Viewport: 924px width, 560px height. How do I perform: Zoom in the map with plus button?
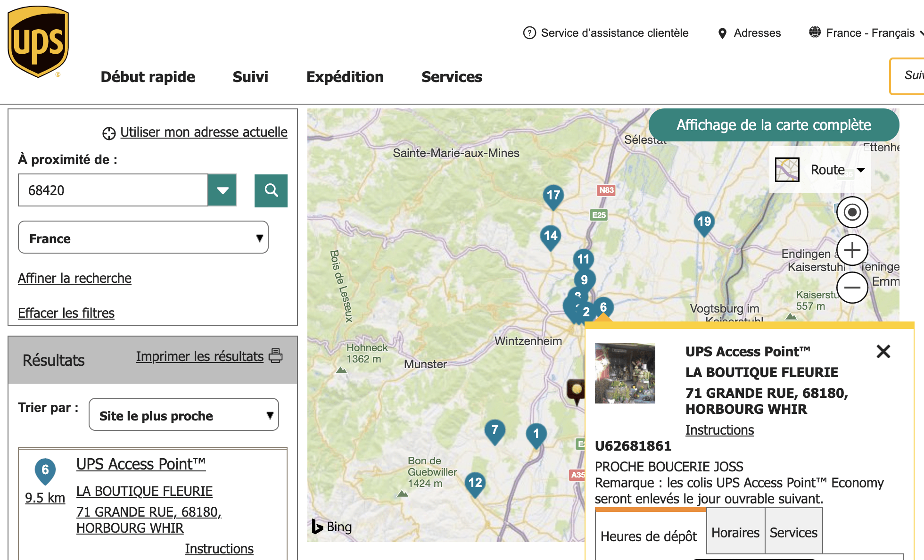[x=852, y=250]
